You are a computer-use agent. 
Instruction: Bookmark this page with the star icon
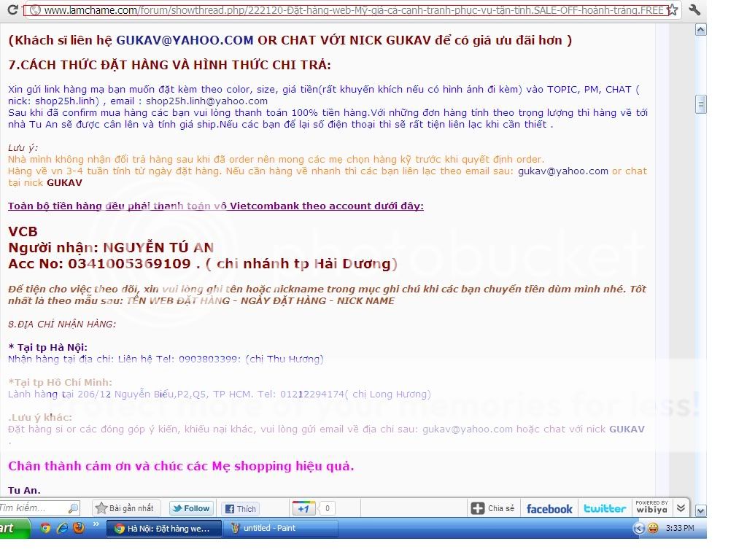[672, 9]
